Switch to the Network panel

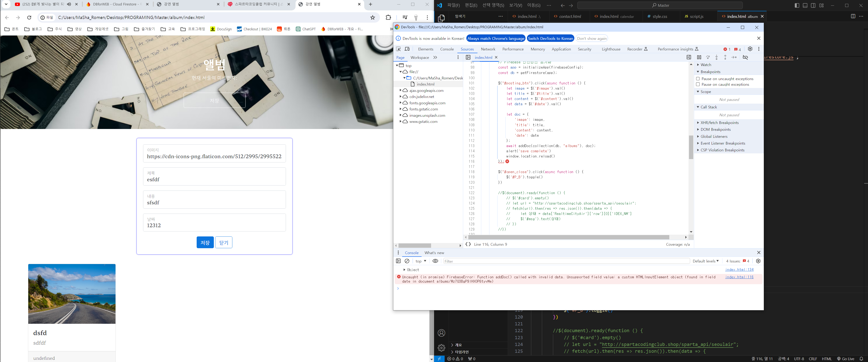[x=488, y=49]
